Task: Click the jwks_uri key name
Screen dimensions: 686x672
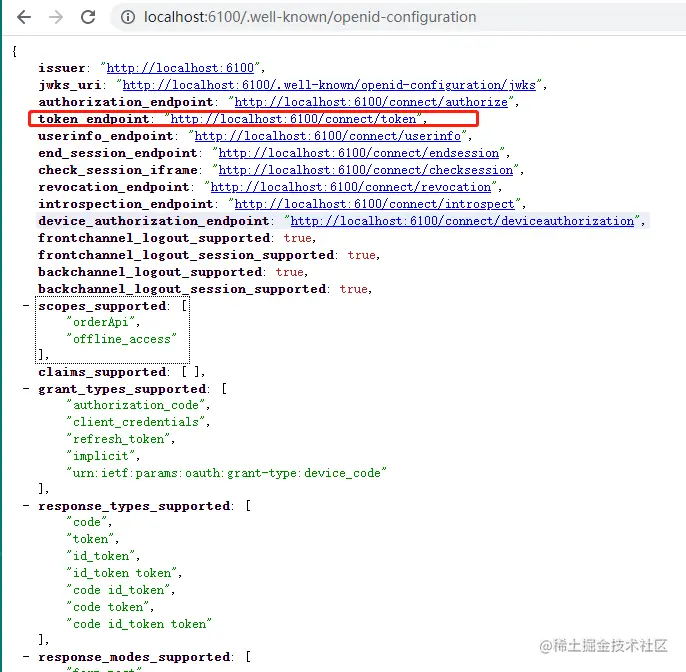Action: point(70,85)
